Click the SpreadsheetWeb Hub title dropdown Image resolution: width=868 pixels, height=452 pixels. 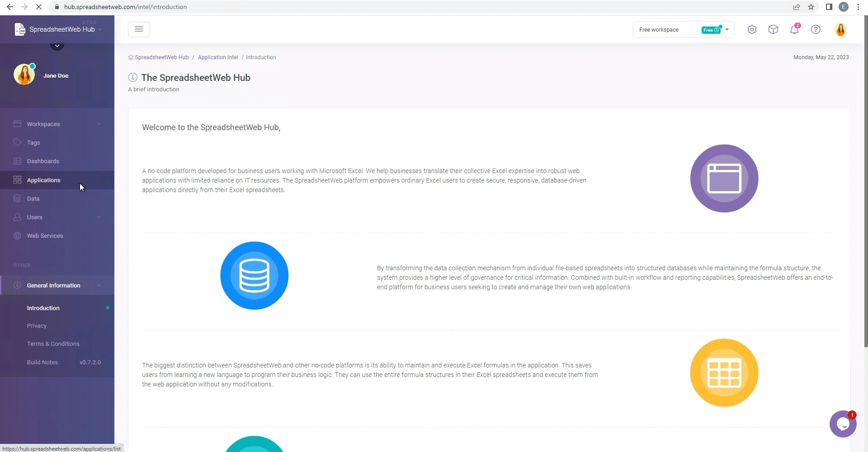[66, 29]
